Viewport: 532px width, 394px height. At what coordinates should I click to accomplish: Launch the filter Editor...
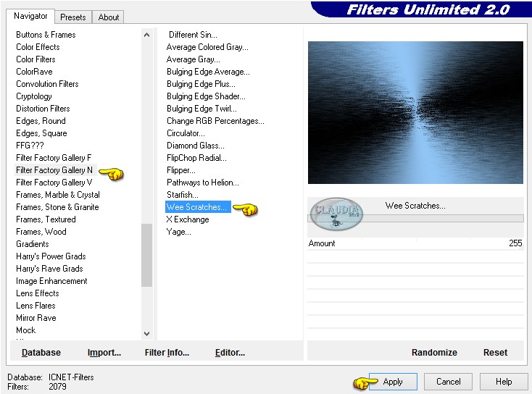(230, 353)
